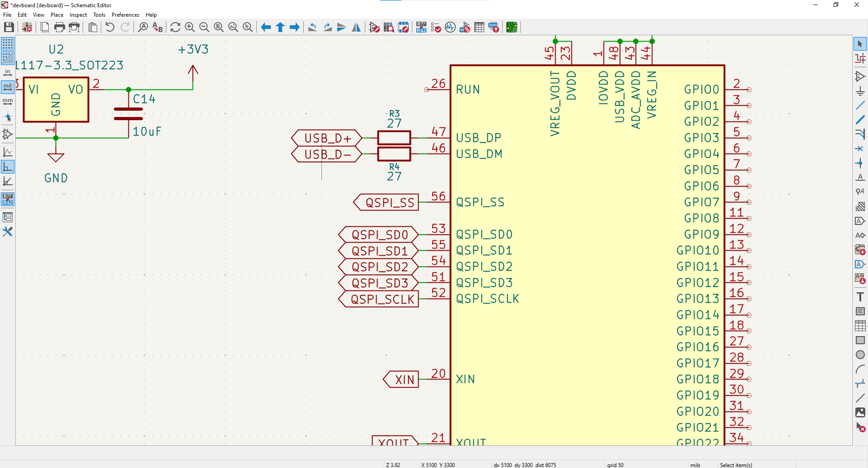Open the Place menu

[57, 15]
